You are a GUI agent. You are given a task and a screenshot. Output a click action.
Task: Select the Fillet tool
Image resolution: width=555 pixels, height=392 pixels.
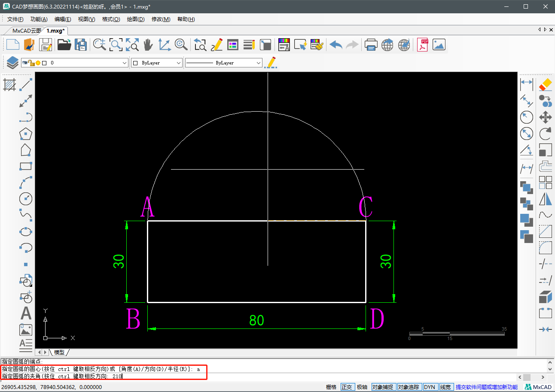click(x=545, y=248)
